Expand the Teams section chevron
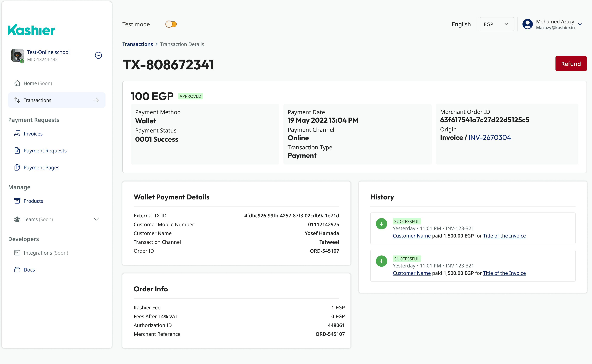 96,219
